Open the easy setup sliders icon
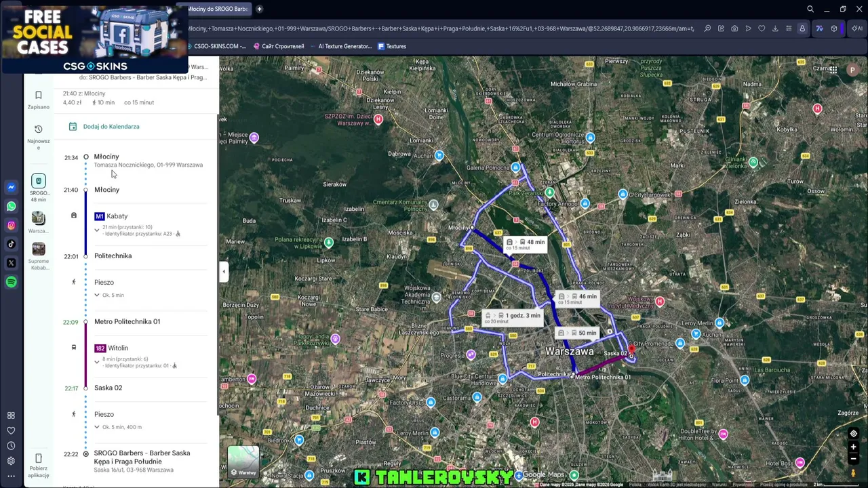868x488 pixels. (789, 28)
